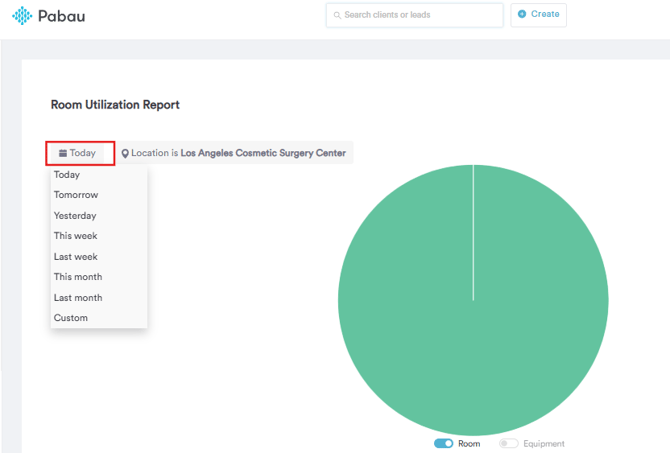Select Yesterday from the dropdown list
The image size is (670, 453).
point(75,216)
